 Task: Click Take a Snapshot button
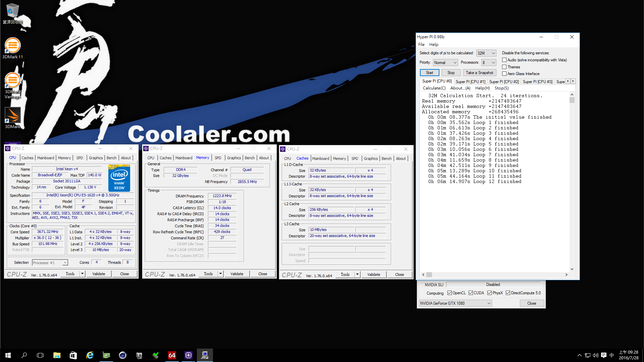click(x=479, y=73)
